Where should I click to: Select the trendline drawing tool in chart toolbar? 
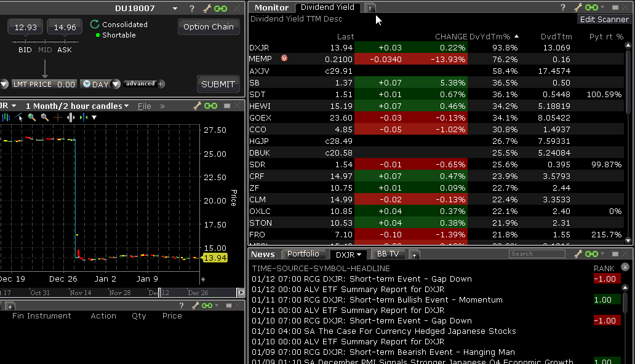coord(19,117)
